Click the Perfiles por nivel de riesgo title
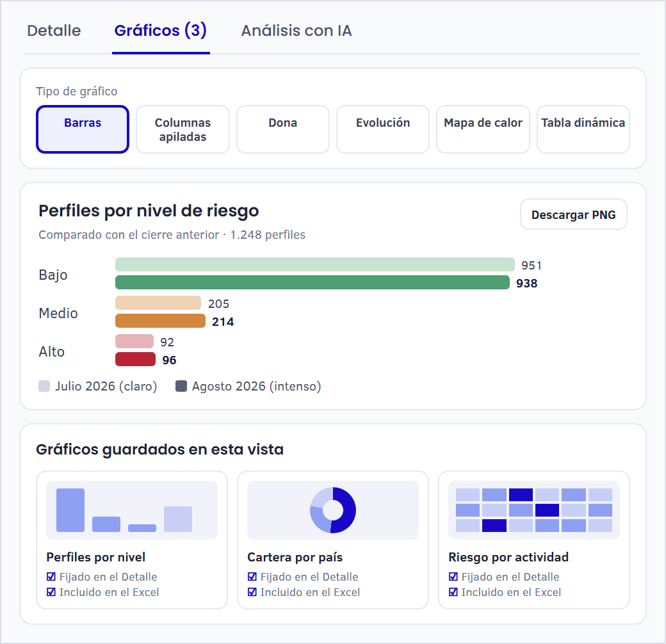 pyautogui.click(x=149, y=211)
